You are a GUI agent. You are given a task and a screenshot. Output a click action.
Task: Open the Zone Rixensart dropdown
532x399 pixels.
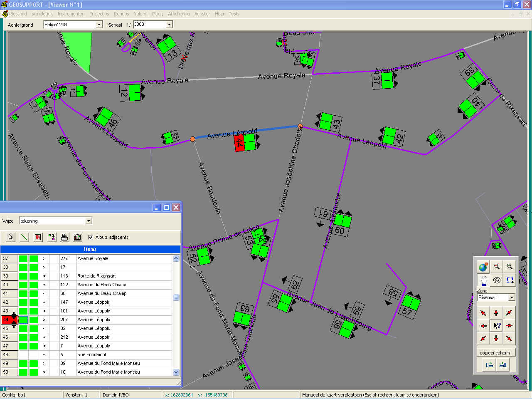coord(512,297)
